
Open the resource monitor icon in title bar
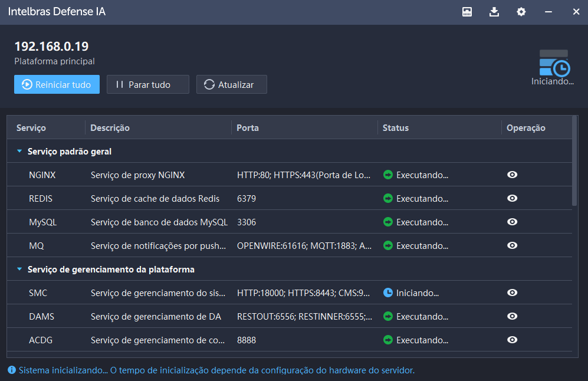click(467, 12)
